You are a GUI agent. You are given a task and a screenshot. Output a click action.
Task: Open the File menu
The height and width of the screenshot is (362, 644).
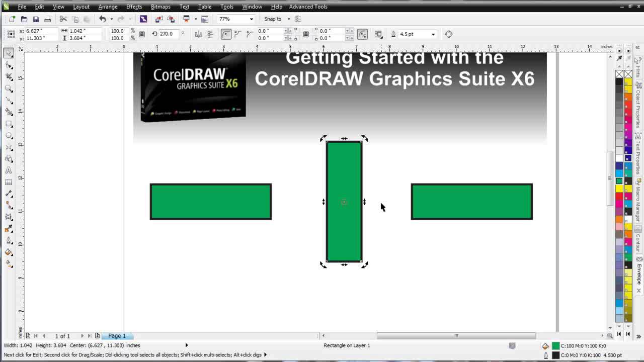tap(22, 7)
